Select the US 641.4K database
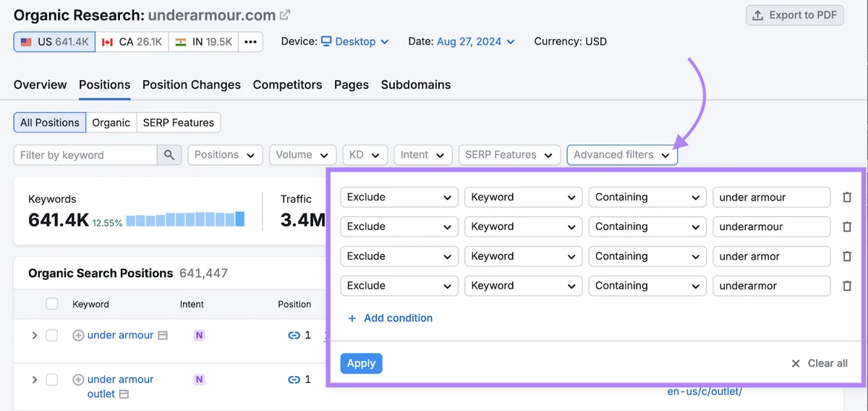 pos(54,42)
